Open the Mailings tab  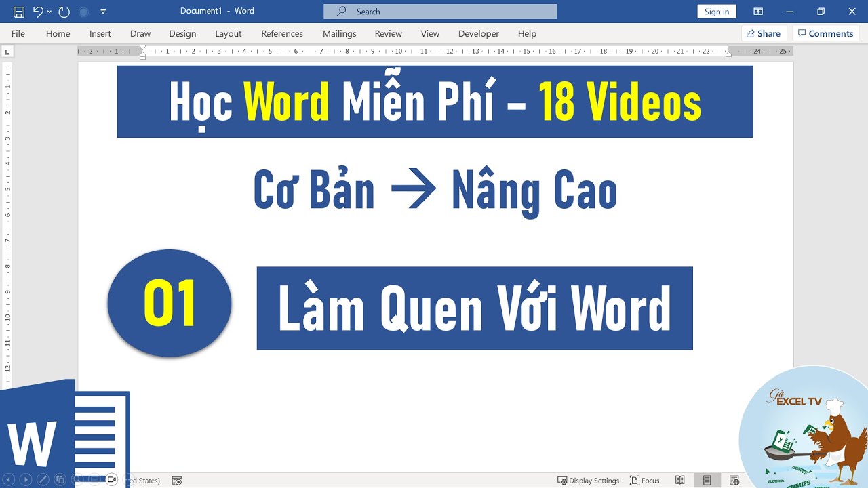tap(340, 33)
